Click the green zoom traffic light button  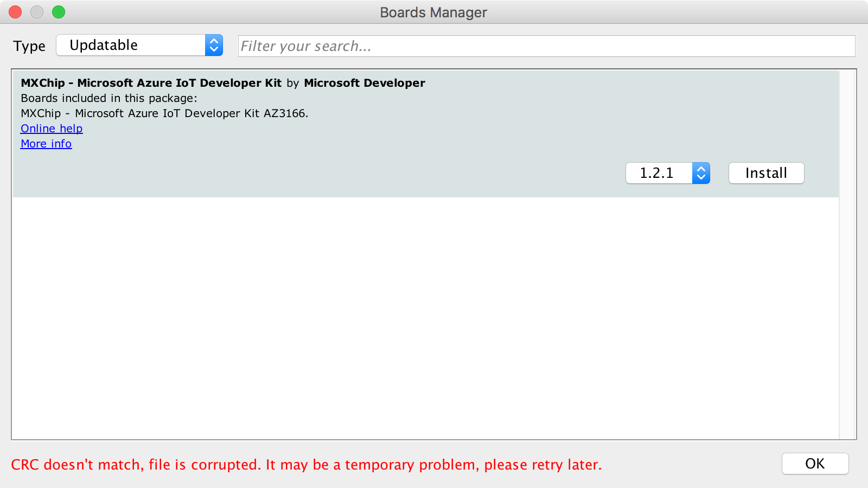pos(58,11)
